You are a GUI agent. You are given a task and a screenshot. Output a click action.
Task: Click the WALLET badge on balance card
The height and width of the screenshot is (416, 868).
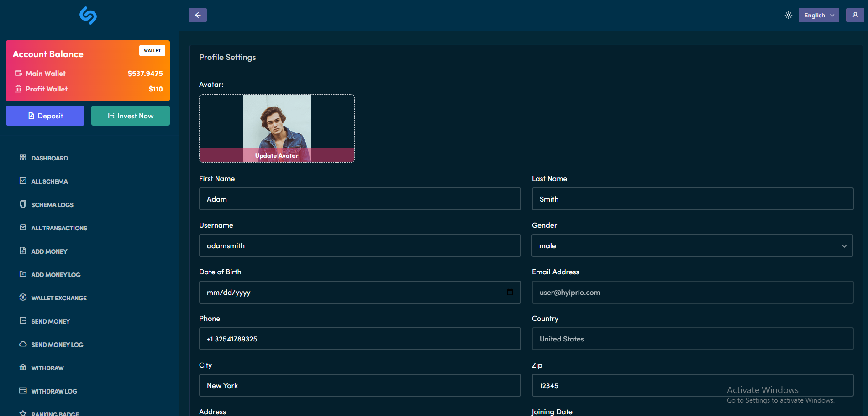tap(152, 51)
